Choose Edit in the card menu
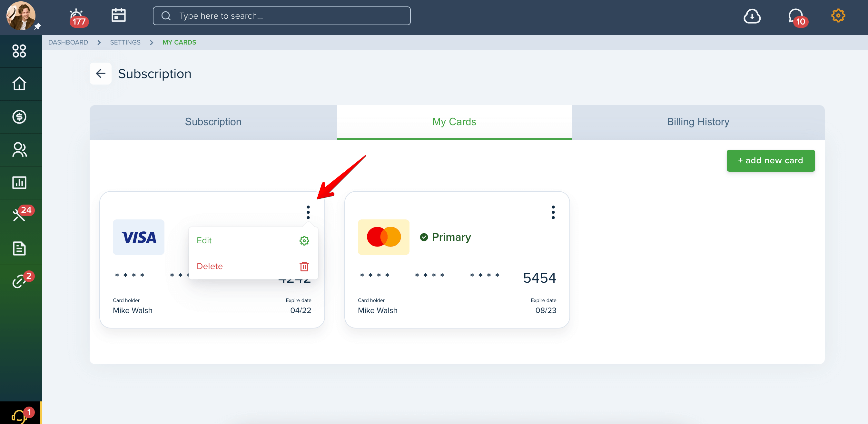The height and width of the screenshot is (424, 868). [x=253, y=240]
